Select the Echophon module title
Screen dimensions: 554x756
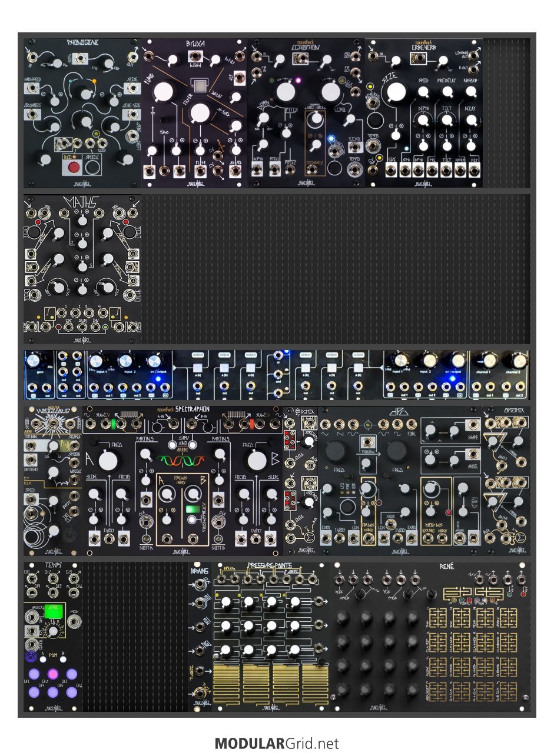tap(307, 48)
